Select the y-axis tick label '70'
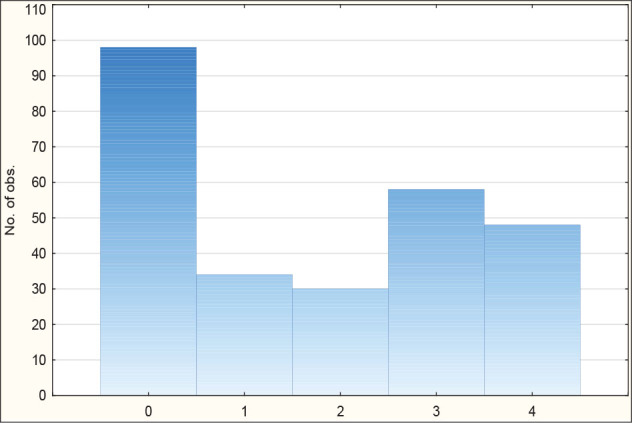This screenshot has height=423, width=632. tap(39, 147)
